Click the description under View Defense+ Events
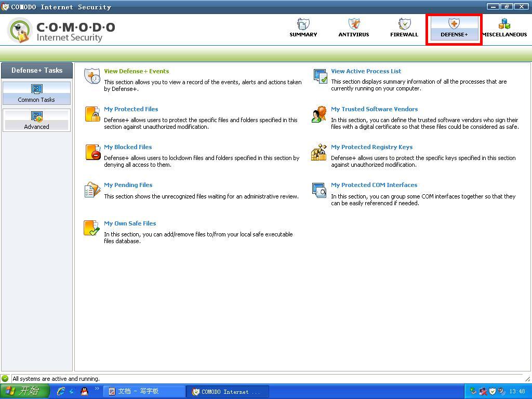The height and width of the screenshot is (399, 532). pos(203,86)
